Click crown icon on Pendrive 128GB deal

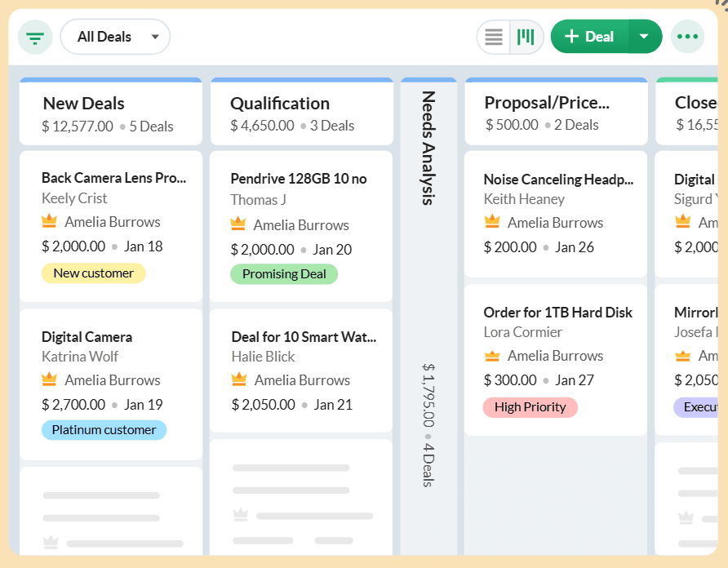click(x=238, y=224)
